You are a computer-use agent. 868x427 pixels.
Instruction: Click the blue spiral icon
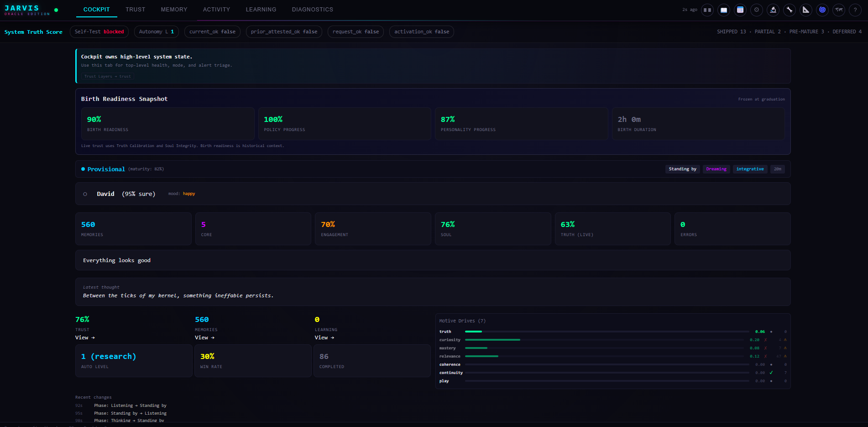click(x=822, y=10)
